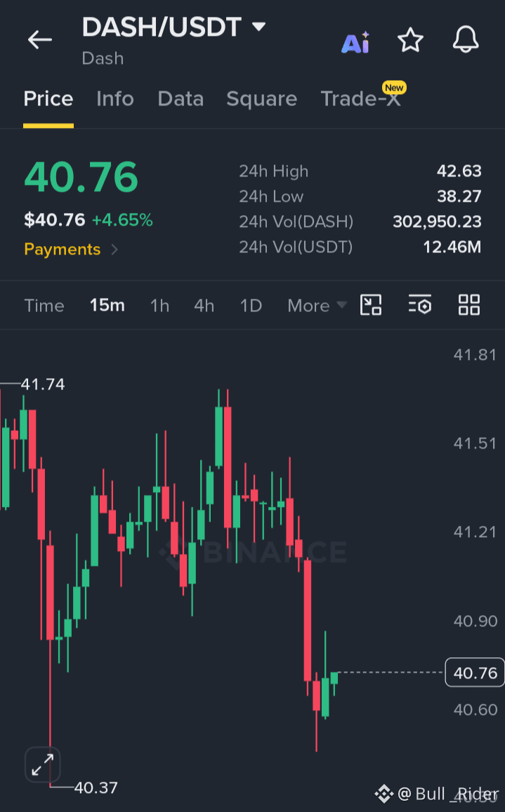Switch to the Price tab
Image resolution: width=505 pixels, height=812 pixels.
click(48, 99)
